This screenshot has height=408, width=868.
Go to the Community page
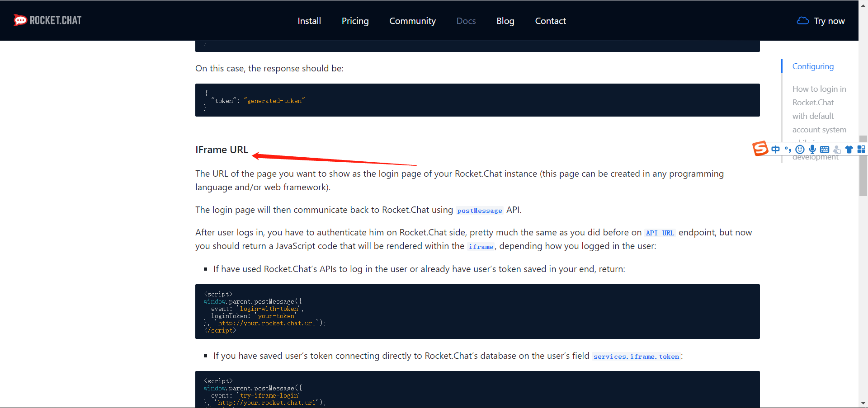tap(412, 21)
